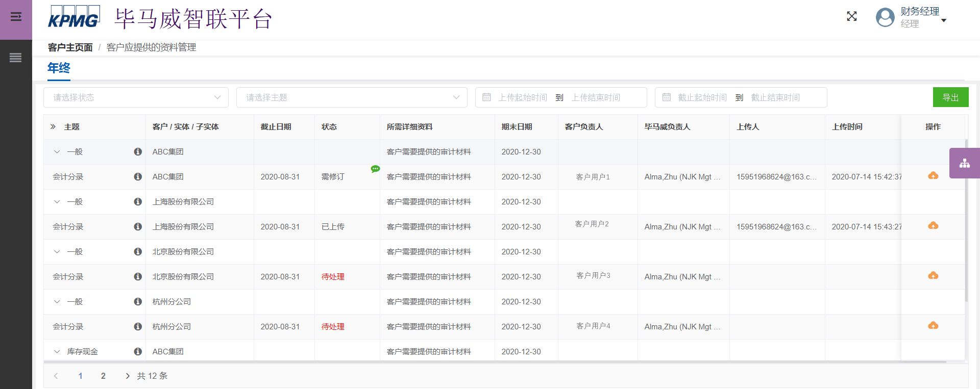The height and width of the screenshot is (389, 980).
Task: Open the purple organization chart panel icon
Action: [964, 163]
